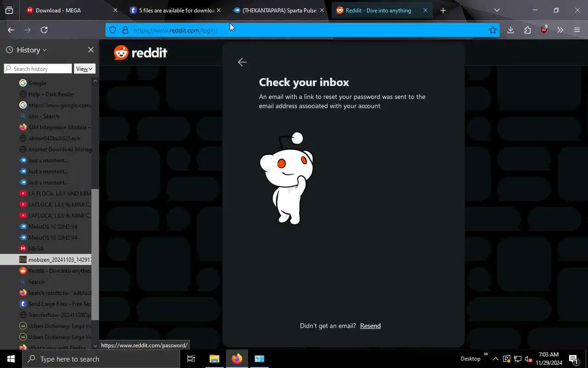Click the Reddit logo
The image size is (588, 368).
point(141,52)
